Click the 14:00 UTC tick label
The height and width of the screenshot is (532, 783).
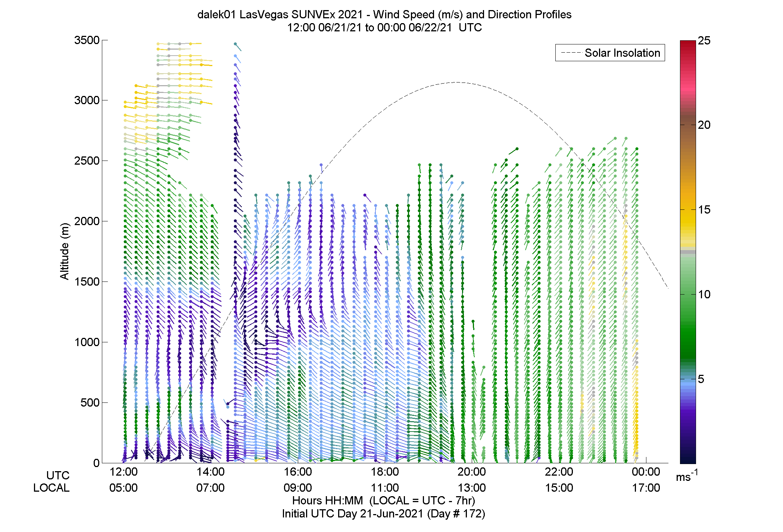(x=210, y=472)
